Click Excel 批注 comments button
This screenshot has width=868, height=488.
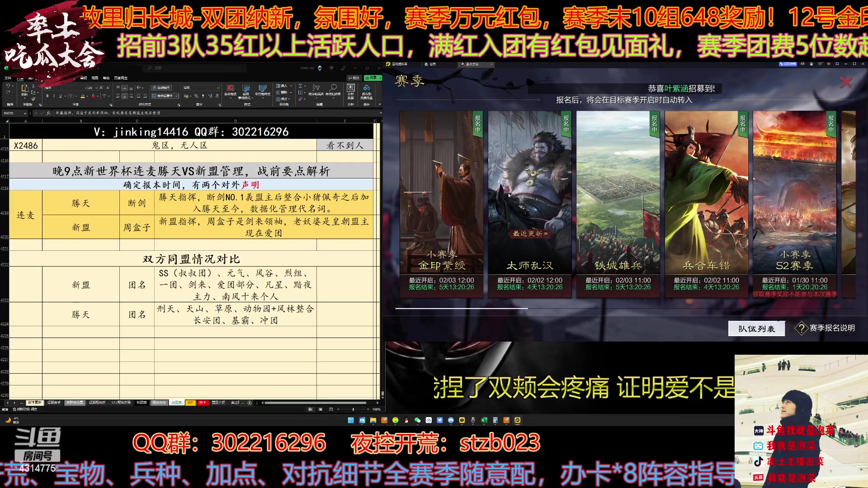pyautogui.click(x=354, y=78)
